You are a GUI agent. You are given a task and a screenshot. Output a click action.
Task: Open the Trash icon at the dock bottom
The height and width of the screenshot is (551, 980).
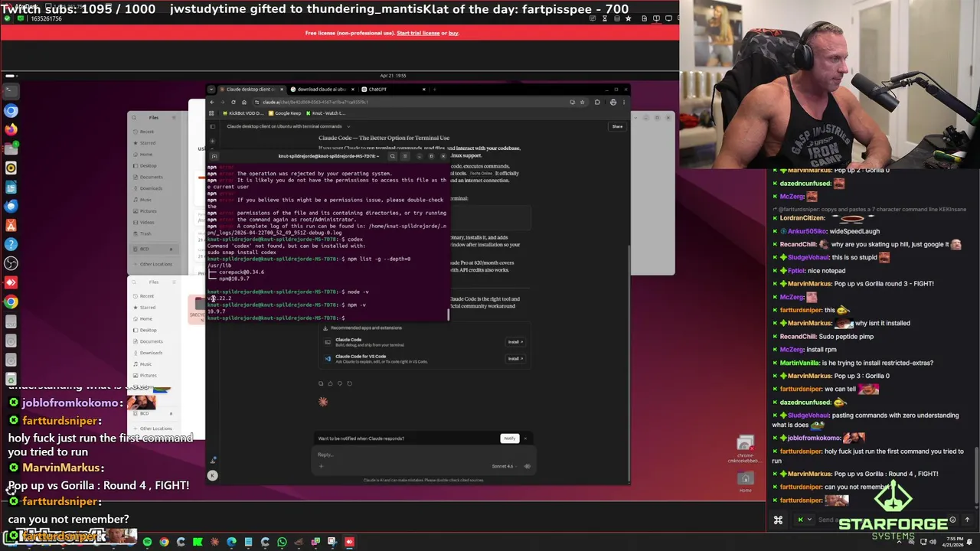pos(11,380)
